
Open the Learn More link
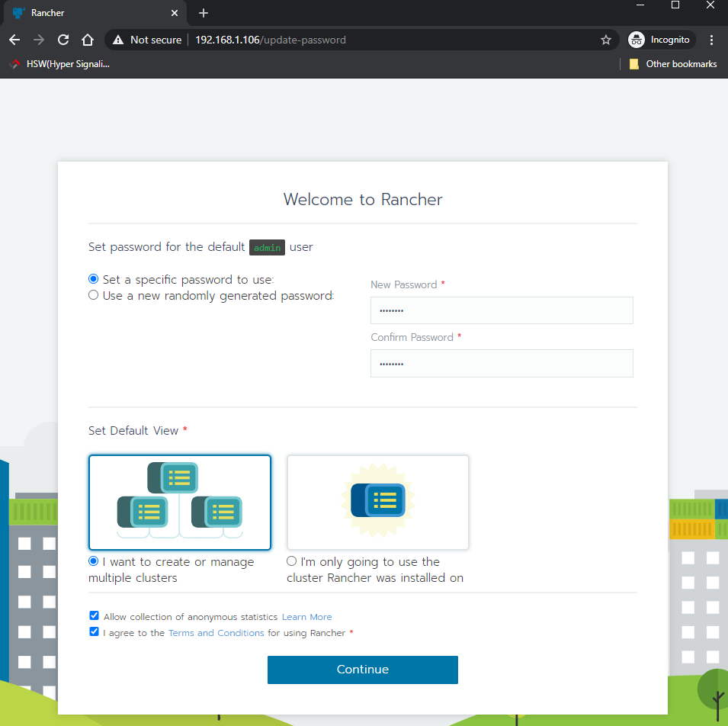coord(307,617)
